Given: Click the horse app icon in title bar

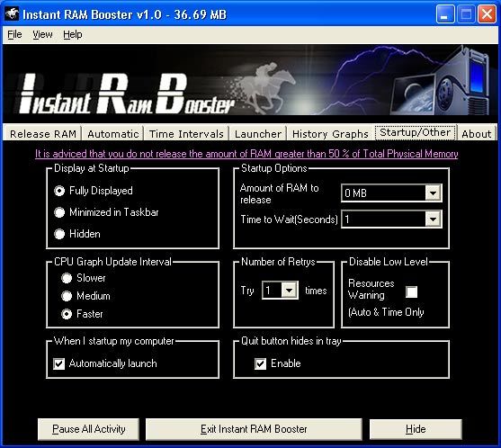Looking at the screenshot, I should pyautogui.click(x=12, y=13).
